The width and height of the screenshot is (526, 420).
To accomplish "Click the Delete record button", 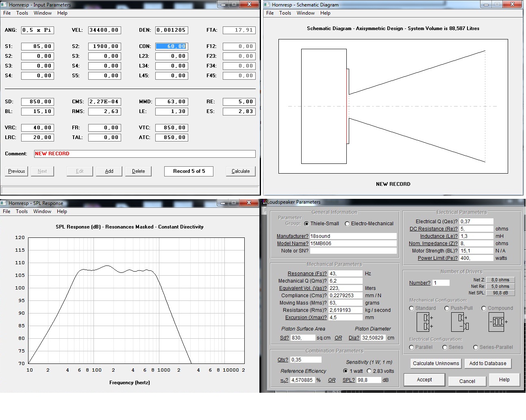I will click(x=139, y=171).
